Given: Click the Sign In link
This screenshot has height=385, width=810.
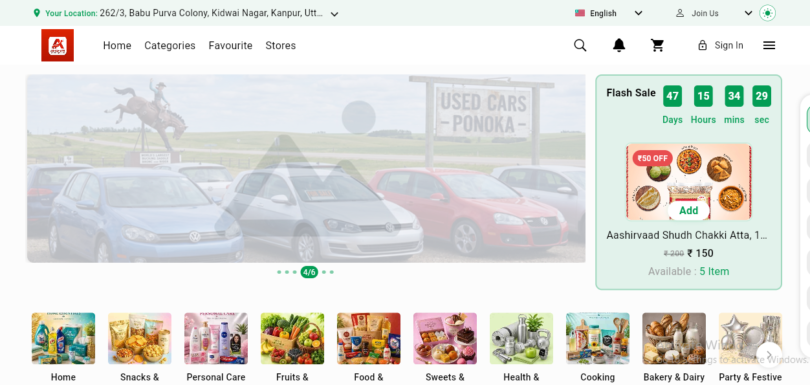Looking at the screenshot, I should coord(728,45).
